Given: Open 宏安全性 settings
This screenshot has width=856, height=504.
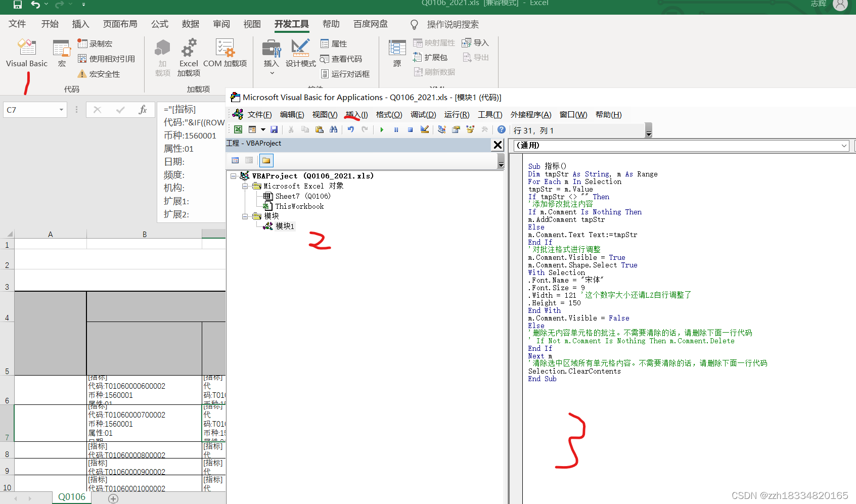Looking at the screenshot, I should coord(99,74).
